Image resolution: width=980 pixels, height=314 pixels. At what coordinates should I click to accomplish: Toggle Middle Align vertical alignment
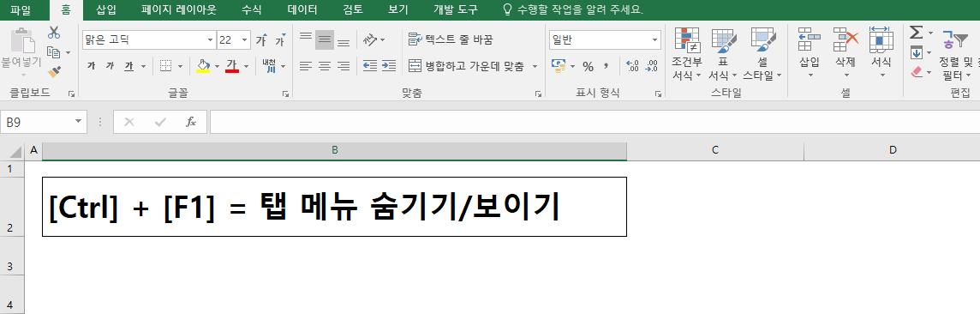click(325, 40)
